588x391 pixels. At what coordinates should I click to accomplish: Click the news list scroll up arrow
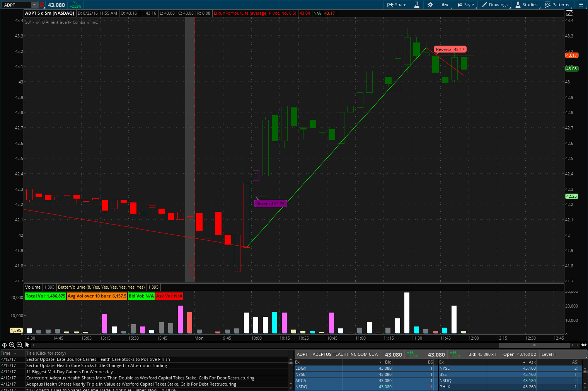coord(291,359)
